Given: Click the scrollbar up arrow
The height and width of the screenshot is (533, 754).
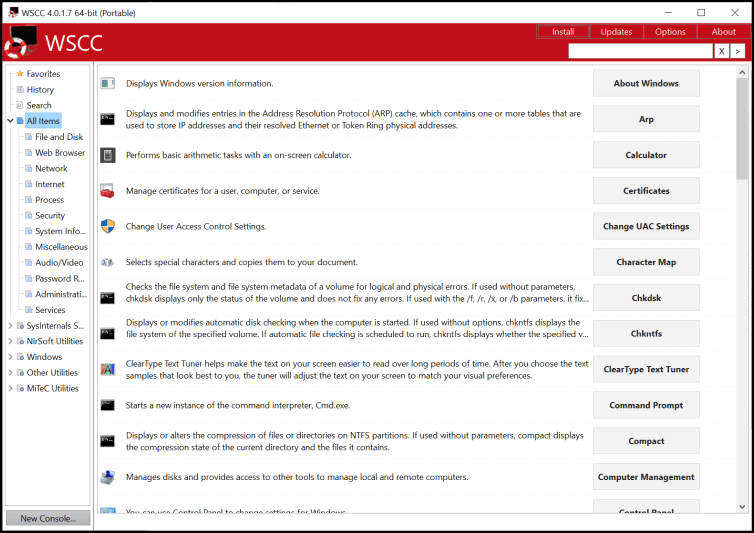Looking at the screenshot, I should pos(742,73).
